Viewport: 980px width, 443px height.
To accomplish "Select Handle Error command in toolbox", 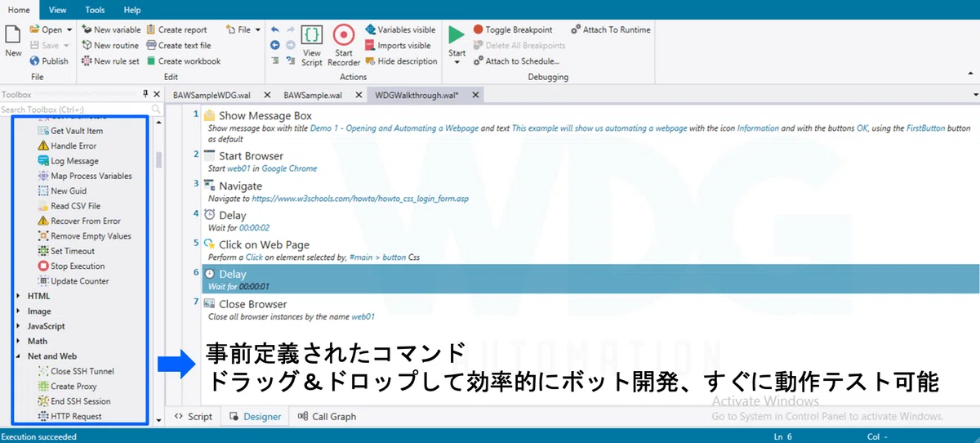I will (x=67, y=145).
